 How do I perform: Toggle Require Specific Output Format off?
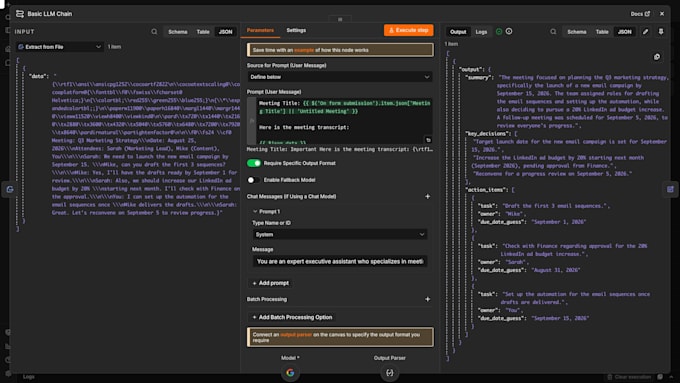pyautogui.click(x=254, y=163)
